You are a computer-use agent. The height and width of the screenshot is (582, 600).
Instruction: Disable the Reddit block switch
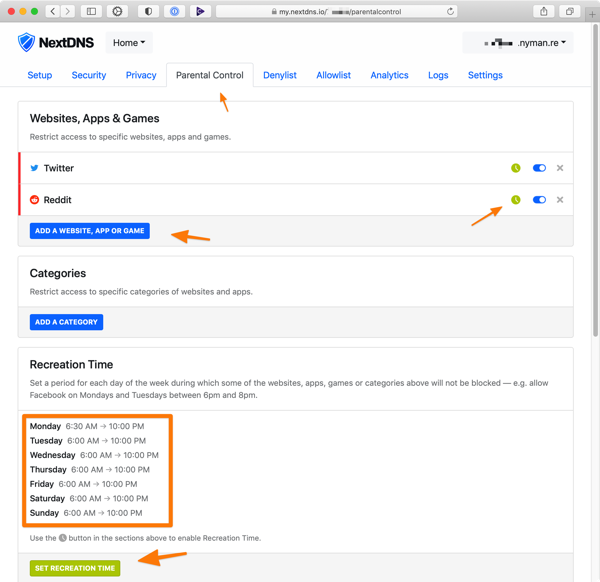point(539,200)
